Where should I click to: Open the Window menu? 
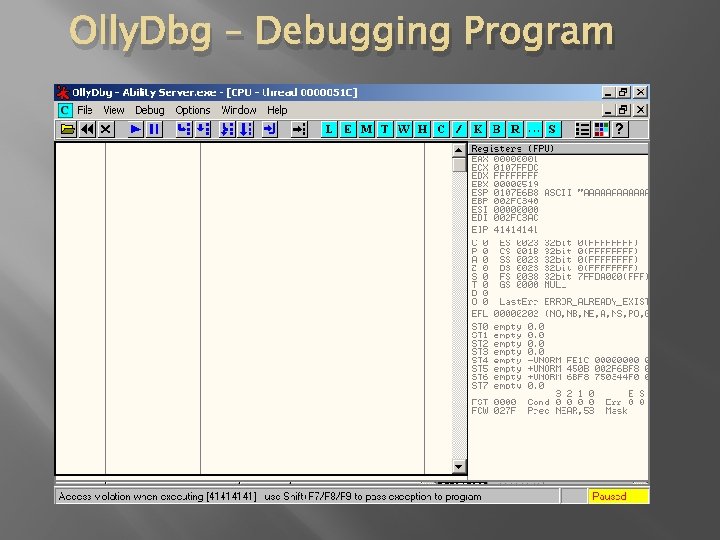(x=239, y=110)
